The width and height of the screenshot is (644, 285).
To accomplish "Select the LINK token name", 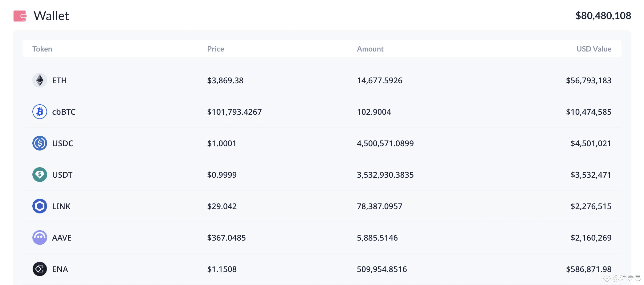I will click(x=61, y=206).
